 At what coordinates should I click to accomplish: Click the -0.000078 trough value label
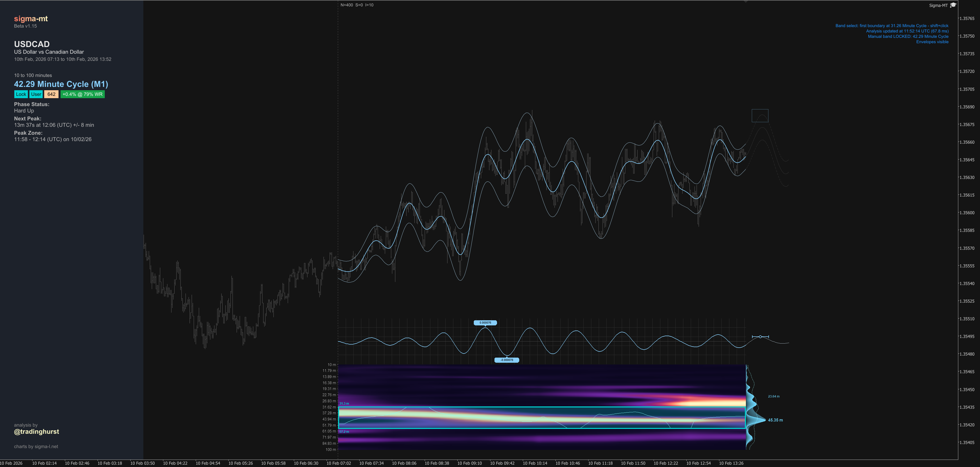tap(506, 360)
